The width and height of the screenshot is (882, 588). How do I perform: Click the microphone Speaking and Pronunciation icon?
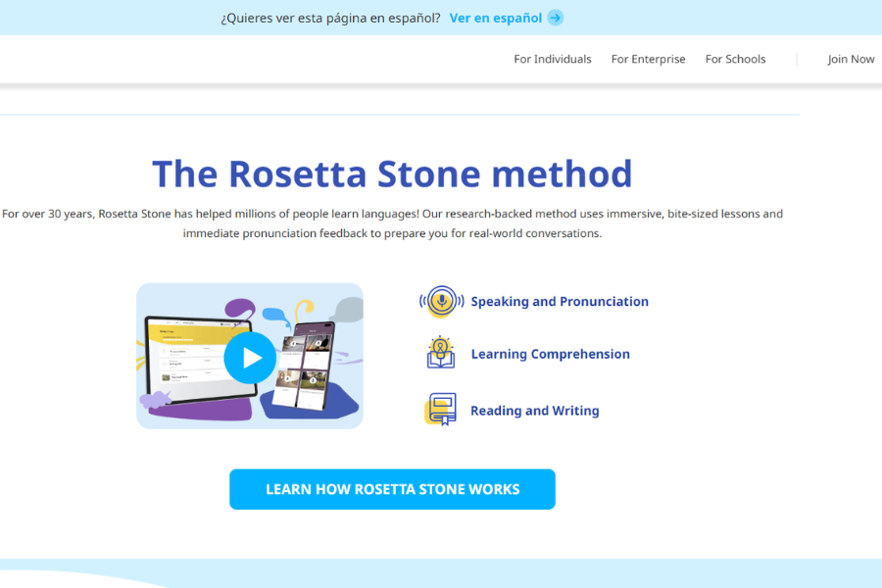442,301
